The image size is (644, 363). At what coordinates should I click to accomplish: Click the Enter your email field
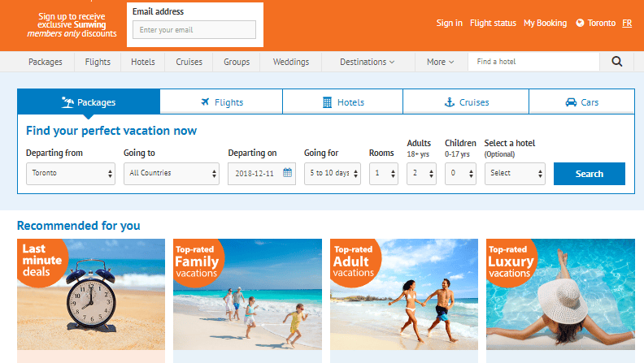(x=194, y=30)
